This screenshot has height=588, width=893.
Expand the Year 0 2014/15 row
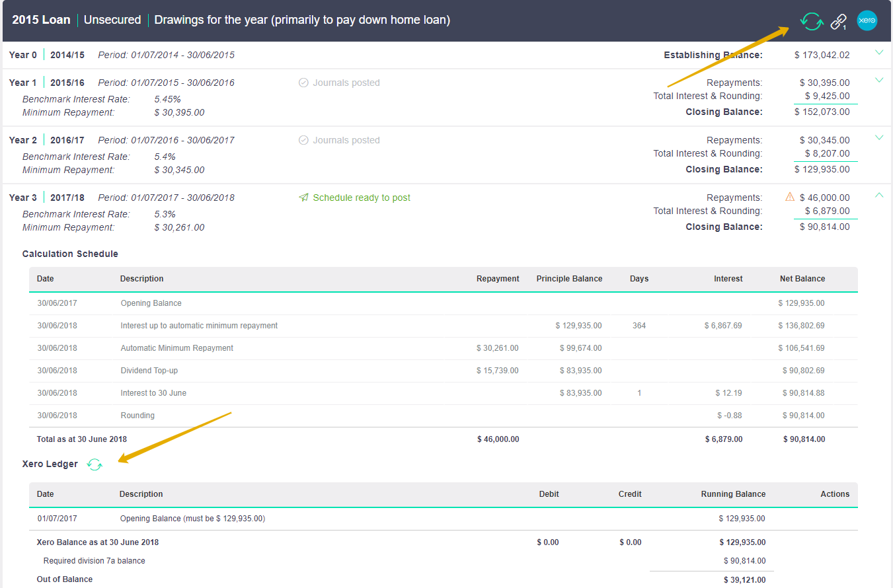(x=878, y=53)
